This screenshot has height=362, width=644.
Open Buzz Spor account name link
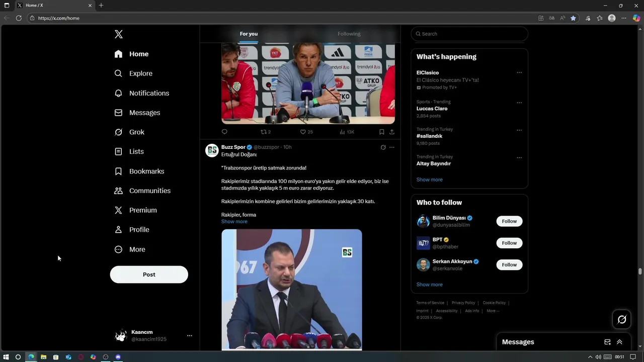coord(233,147)
